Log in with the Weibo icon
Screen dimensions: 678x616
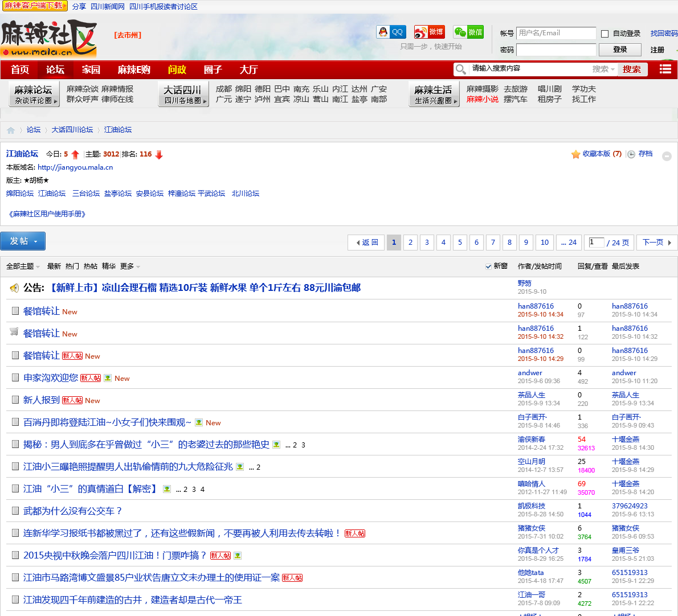click(x=429, y=32)
